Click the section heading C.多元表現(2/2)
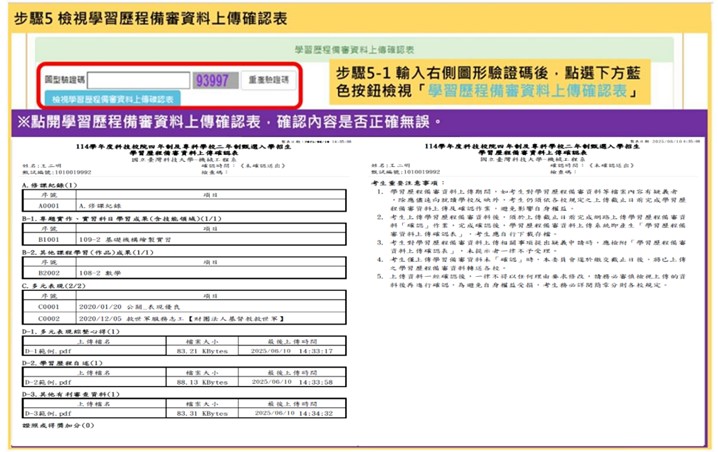The width and height of the screenshot is (718, 452). coord(54,285)
